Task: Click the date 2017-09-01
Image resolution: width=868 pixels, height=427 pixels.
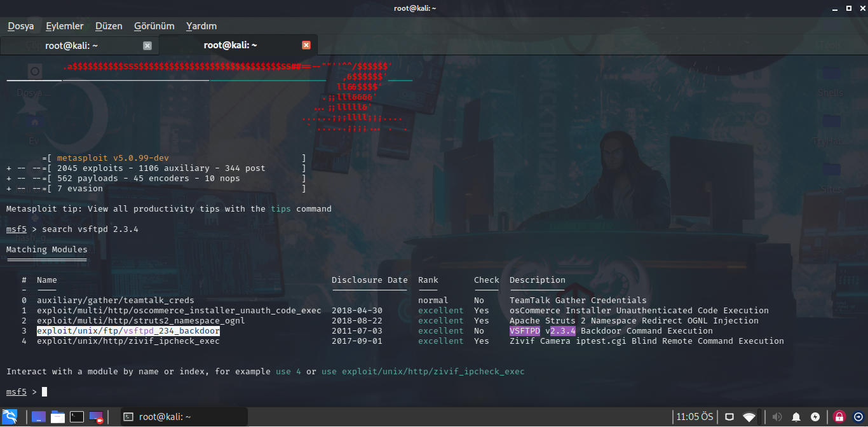Action: (x=357, y=341)
